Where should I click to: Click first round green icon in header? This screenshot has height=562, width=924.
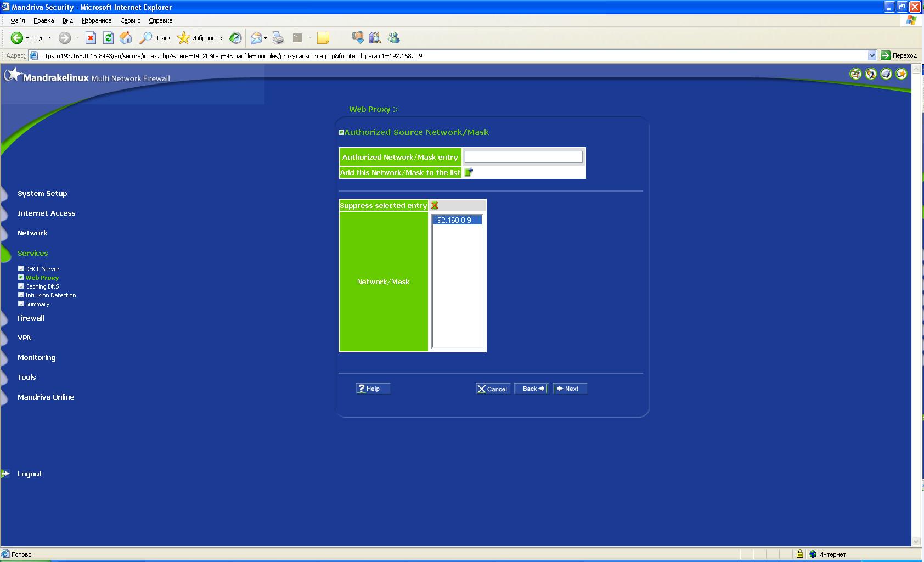(x=855, y=74)
